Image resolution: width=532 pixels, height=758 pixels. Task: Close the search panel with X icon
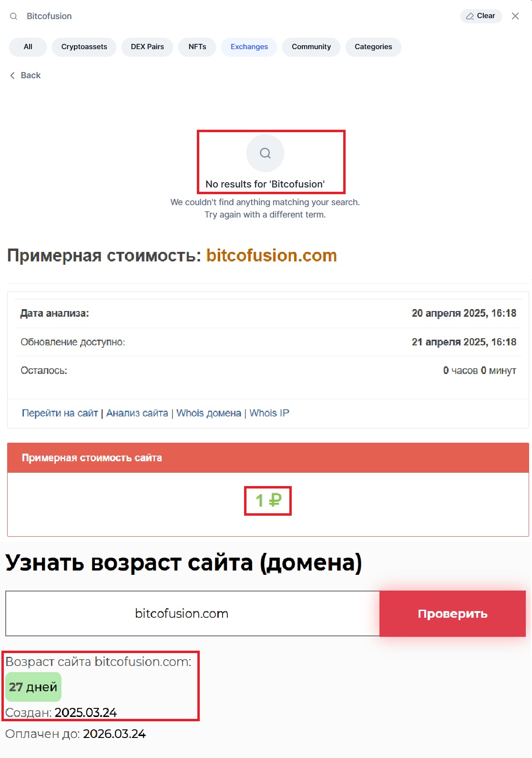[x=515, y=16]
